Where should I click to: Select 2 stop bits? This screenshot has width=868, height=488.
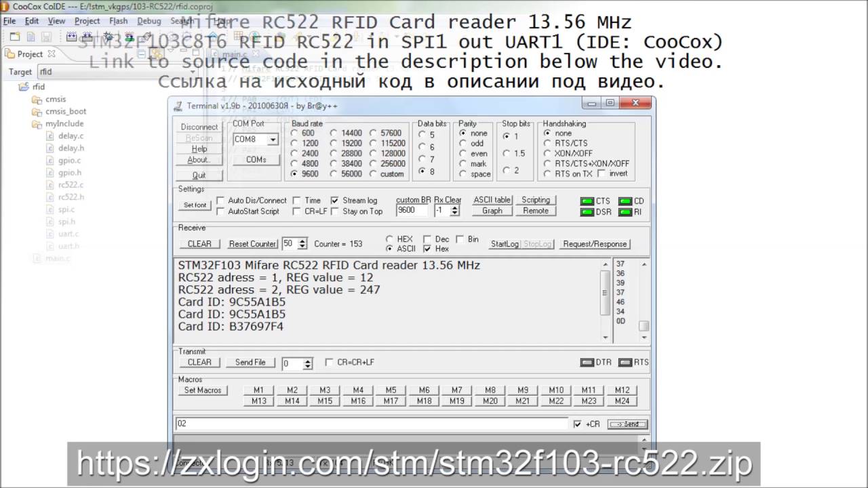pyautogui.click(x=507, y=171)
